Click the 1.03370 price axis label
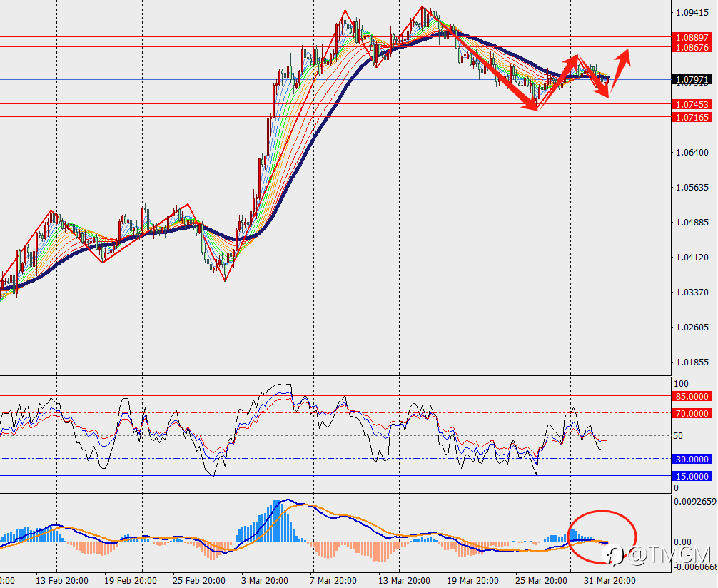718x588 pixels. click(x=692, y=292)
